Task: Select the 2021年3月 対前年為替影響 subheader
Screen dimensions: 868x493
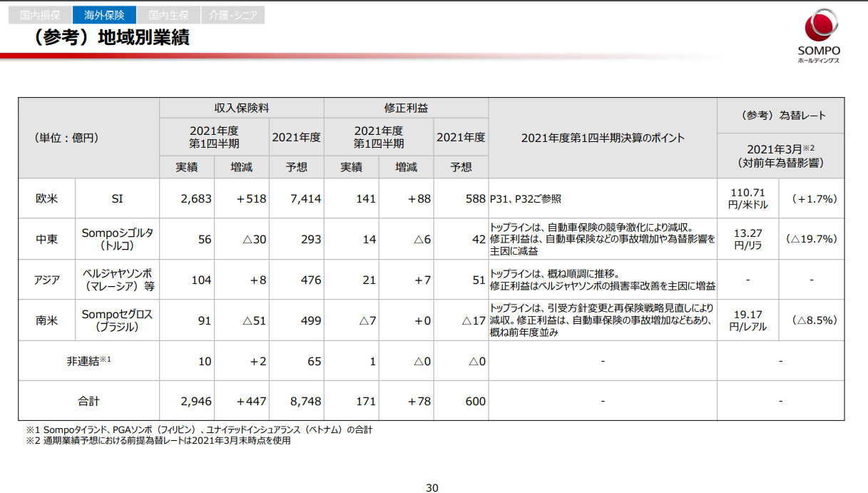Action: [780, 156]
